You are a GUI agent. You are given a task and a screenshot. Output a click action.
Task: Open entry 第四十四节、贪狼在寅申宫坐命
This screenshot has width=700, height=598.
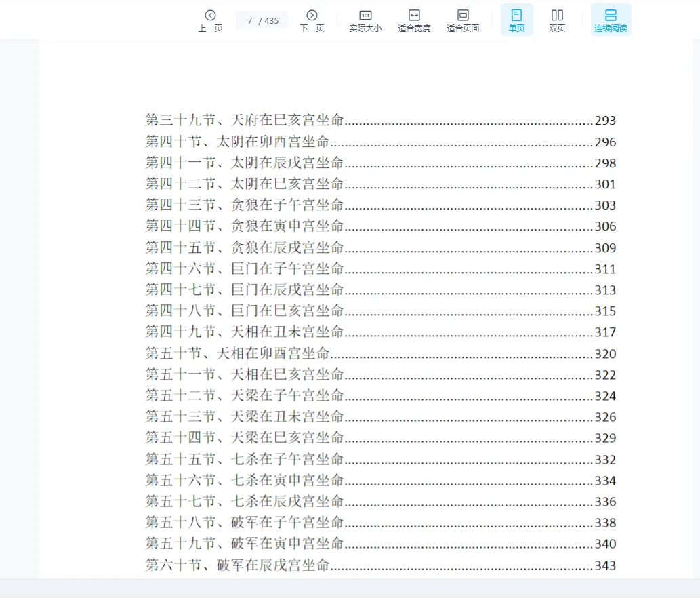click(x=381, y=226)
